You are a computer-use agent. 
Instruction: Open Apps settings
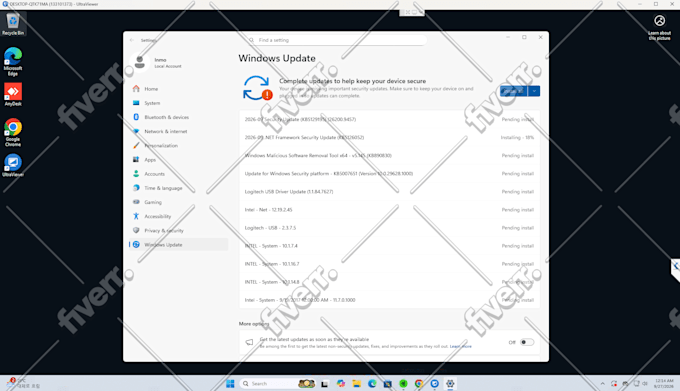[178, 160]
